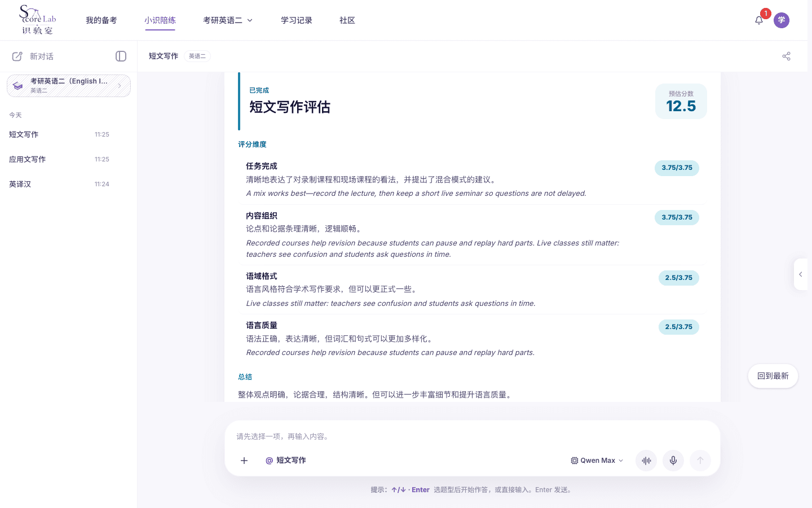Click the graduation cap exam icon

pos(18,86)
